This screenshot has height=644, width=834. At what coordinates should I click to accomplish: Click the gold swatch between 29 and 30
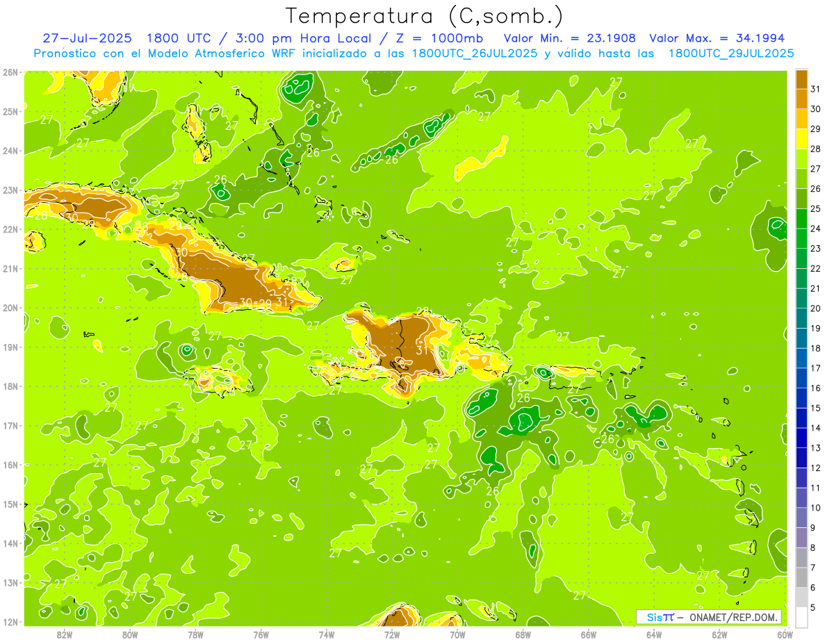(802, 119)
